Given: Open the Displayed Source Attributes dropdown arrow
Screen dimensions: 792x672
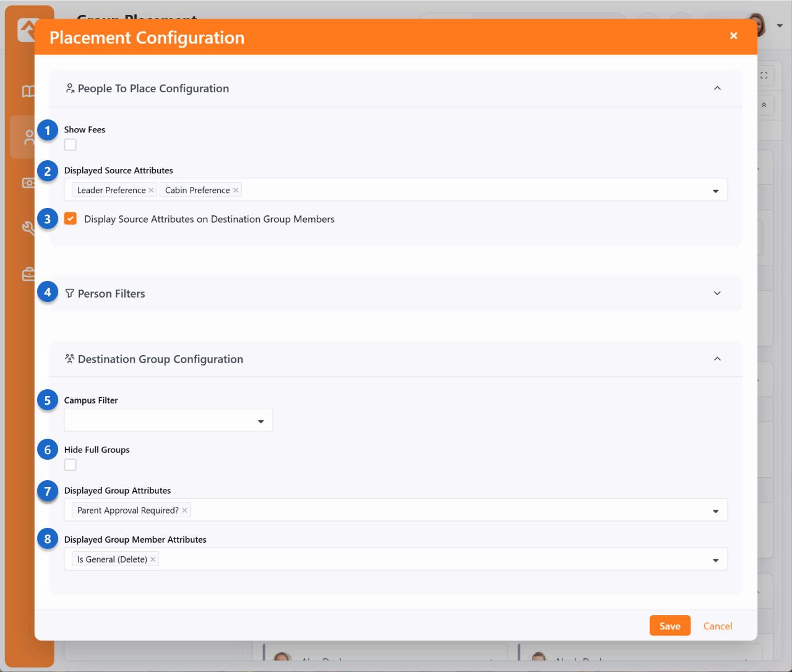Looking at the screenshot, I should coord(715,191).
